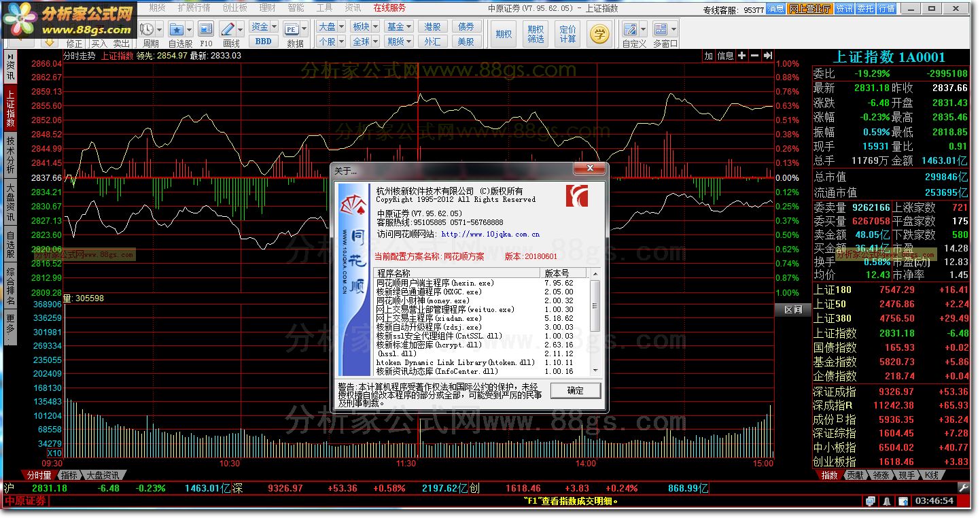Image resolution: width=980 pixels, height=518 pixels.
Task: Open the 自选股 star folder icon
Action: point(176,29)
